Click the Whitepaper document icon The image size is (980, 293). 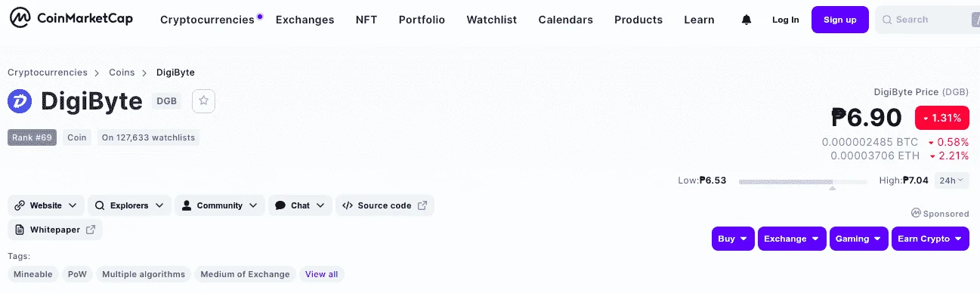pyautogui.click(x=20, y=230)
